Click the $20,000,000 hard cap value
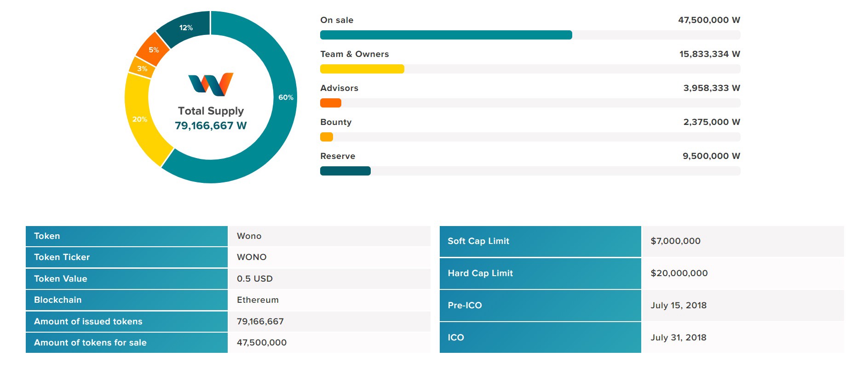 tap(679, 273)
